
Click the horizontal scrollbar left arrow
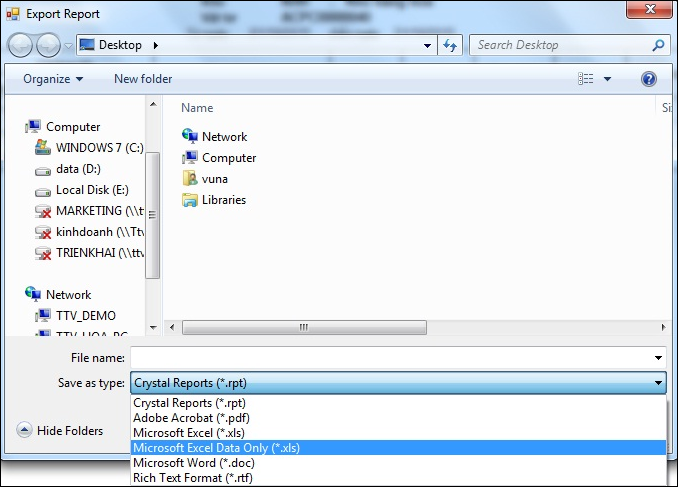[172, 327]
